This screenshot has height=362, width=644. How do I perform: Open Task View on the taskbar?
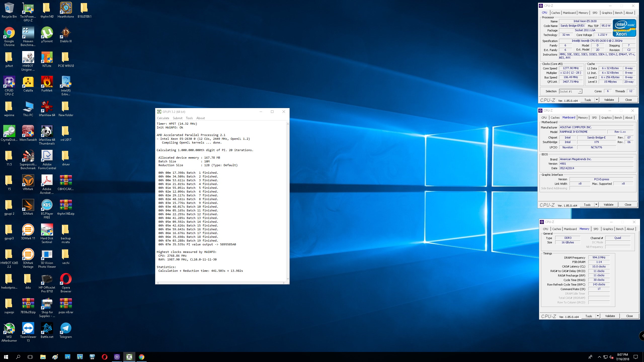tap(30, 357)
